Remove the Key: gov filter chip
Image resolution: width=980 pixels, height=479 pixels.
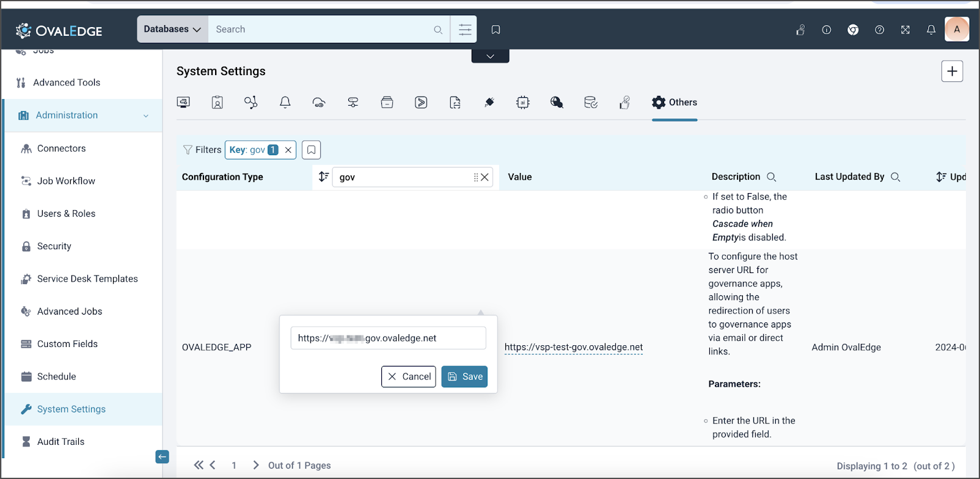[288, 150]
